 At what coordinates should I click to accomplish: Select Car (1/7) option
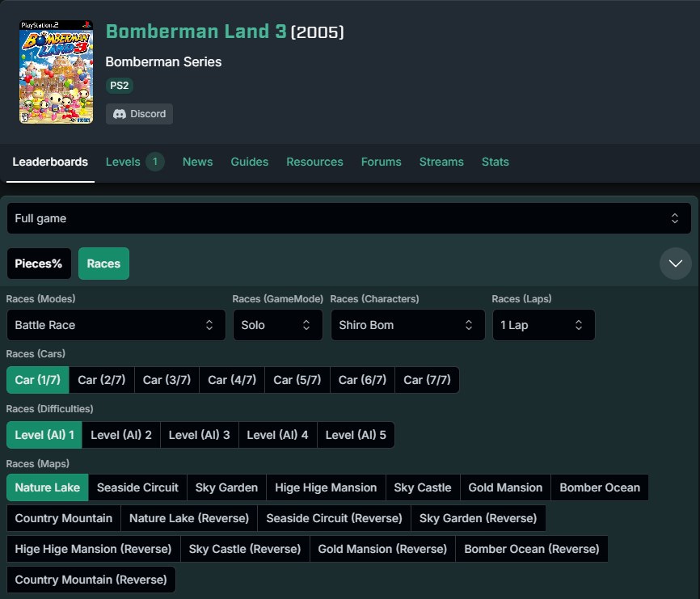pos(37,380)
